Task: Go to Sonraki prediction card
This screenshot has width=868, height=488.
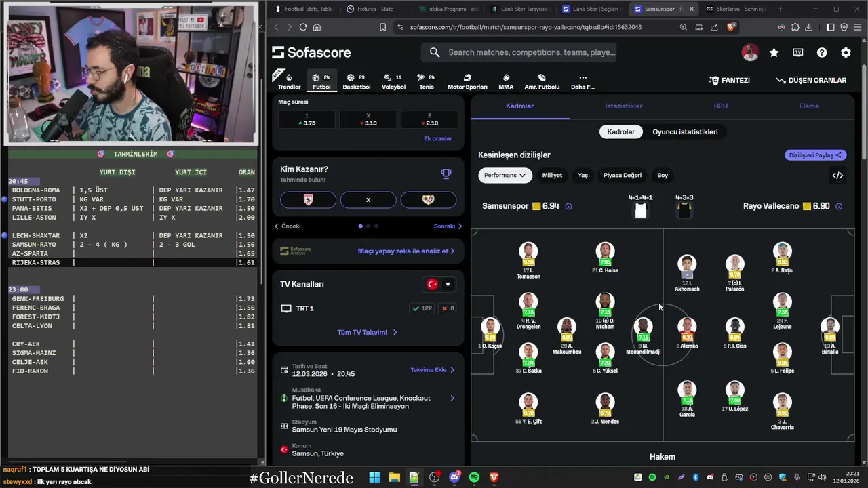Action: tap(448, 226)
